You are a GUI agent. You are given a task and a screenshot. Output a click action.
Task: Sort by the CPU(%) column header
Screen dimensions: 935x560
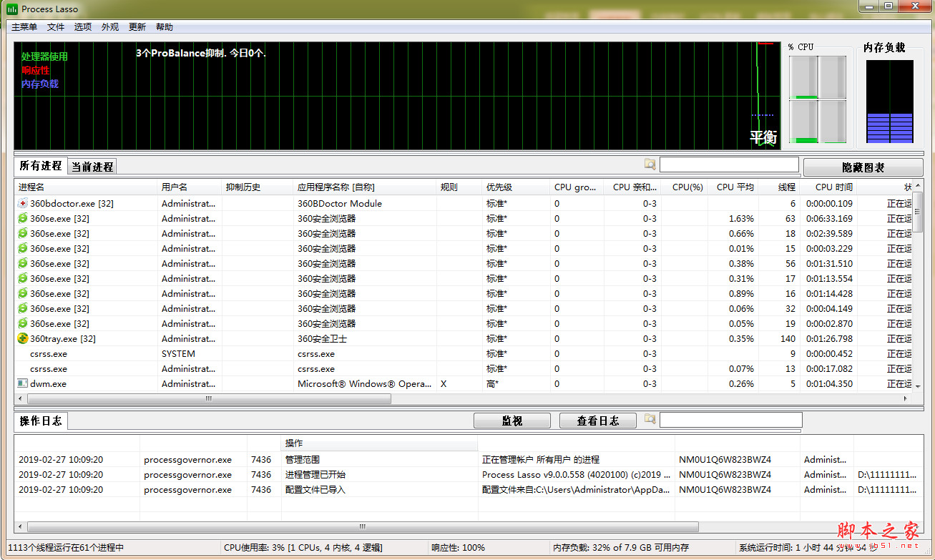[x=686, y=187]
